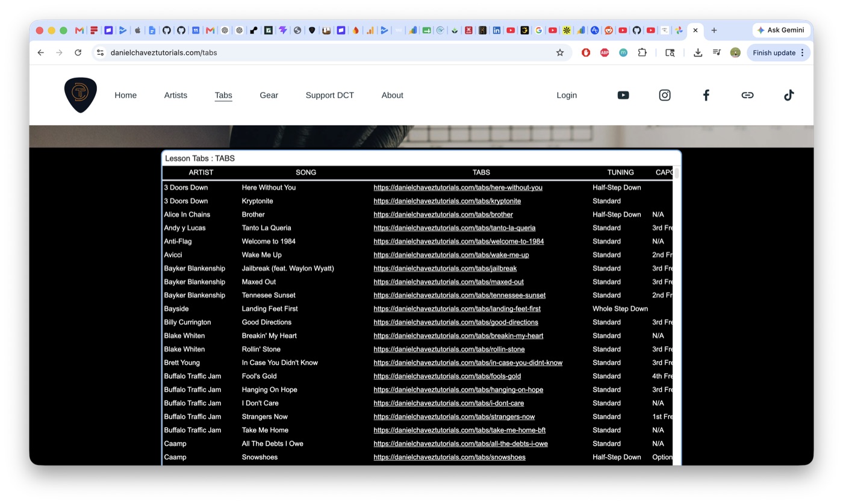The width and height of the screenshot is (843, 504).
Task: Click the 'Lesson Tabs : TABS' title
Action: click(x=200, y=158)
